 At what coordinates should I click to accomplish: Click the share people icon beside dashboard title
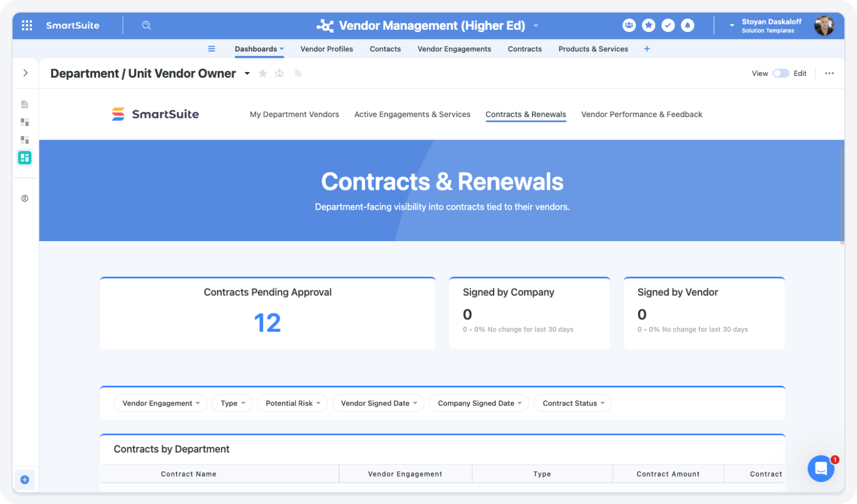pos(279,73)
